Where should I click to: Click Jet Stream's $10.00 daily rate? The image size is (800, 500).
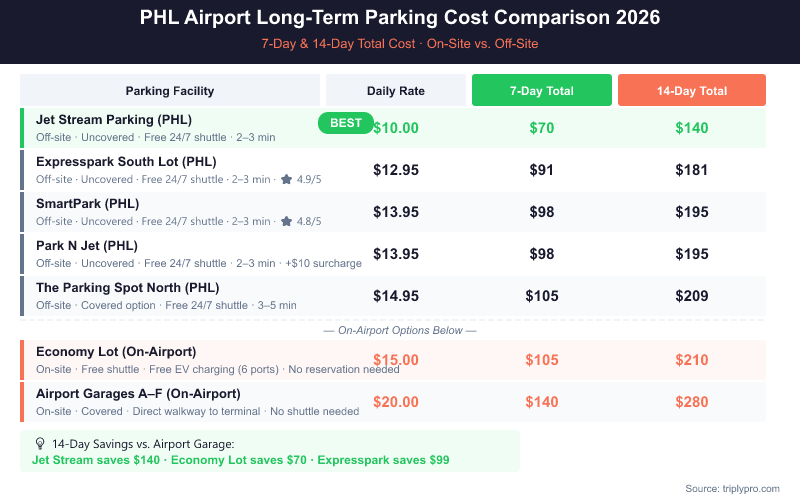(x=396, y=128)
